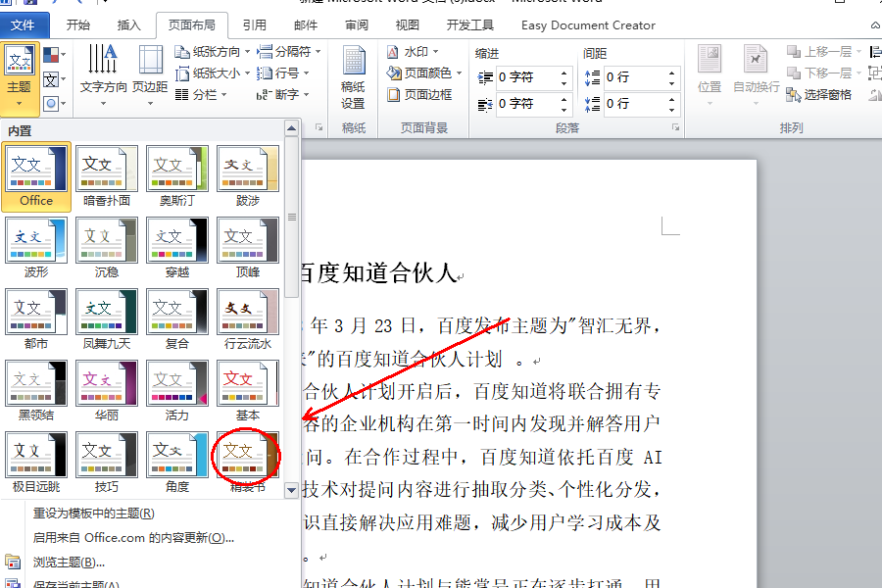Decrease right indent with down stepper
This screenshot has height=588, width=882.
pos(564,109)
